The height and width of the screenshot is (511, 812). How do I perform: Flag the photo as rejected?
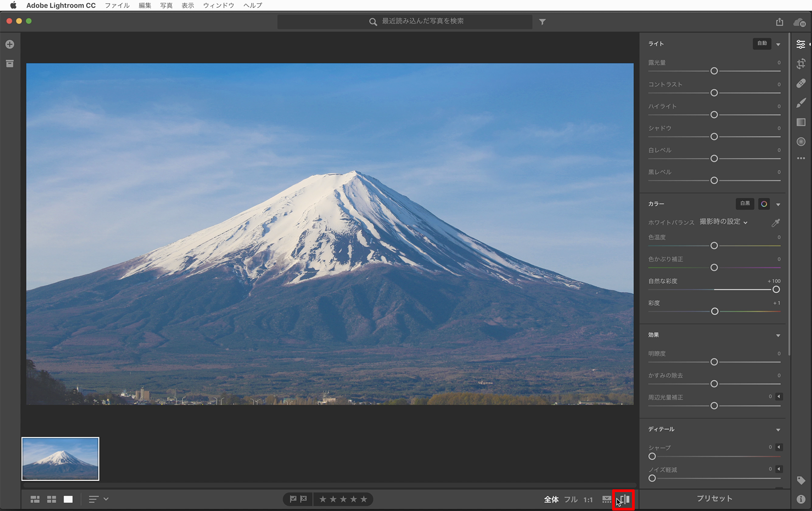click(x=304, y=499)
